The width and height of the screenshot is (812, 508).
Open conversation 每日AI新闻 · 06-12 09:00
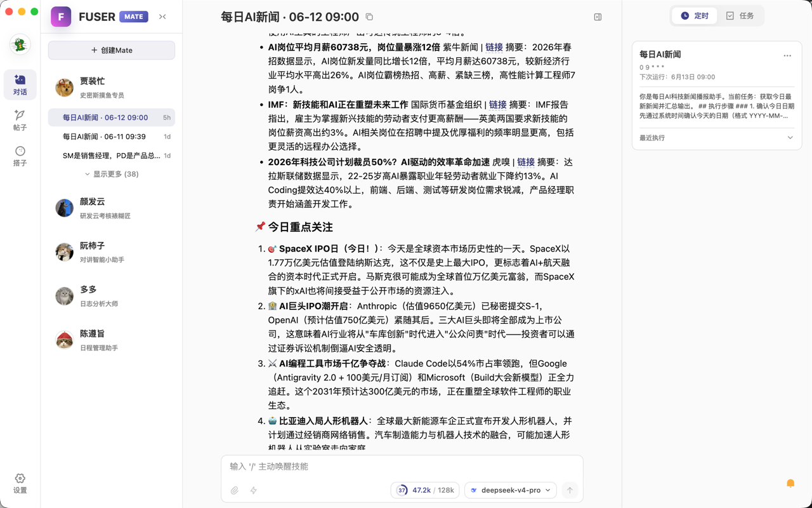coord(112,117)
